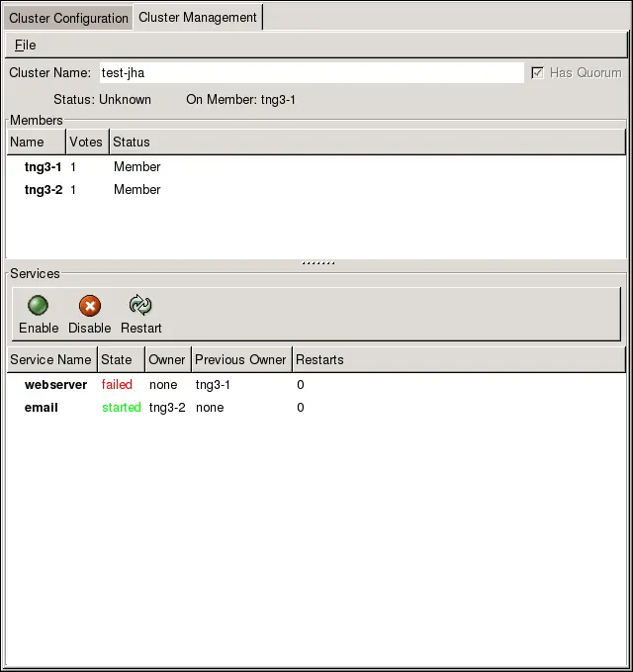
Task: Click the Restart service arrows icon
Action: click(140, 306)
